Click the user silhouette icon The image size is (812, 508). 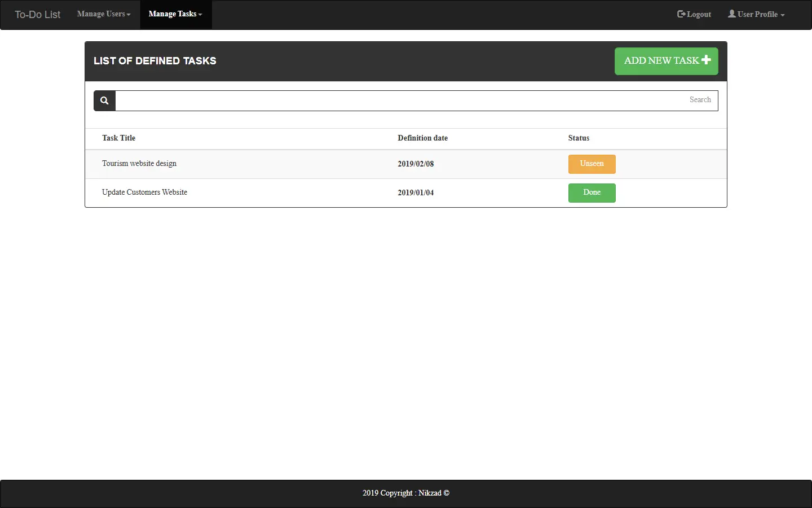coord(732,14)
